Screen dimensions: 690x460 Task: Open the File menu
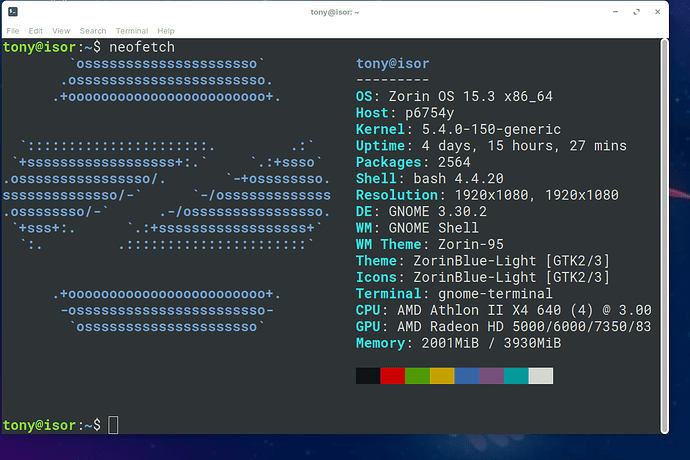point(13,31)
